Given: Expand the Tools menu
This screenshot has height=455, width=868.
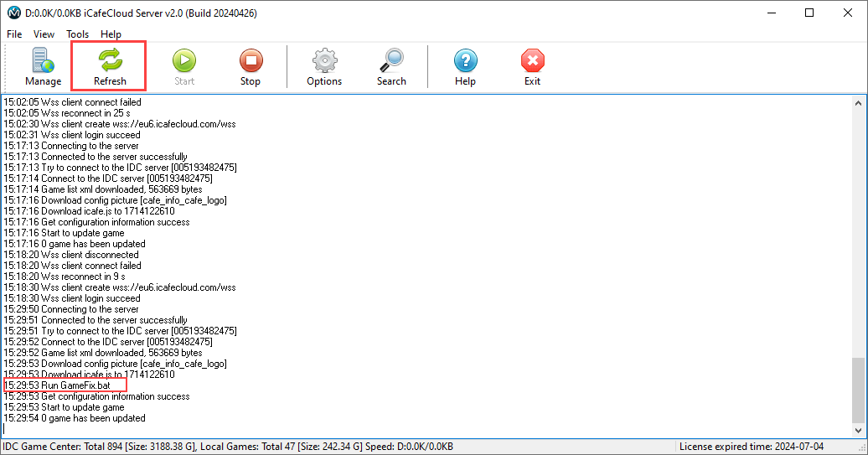Looking at the screenshot, I should click(x=78, y=34).
